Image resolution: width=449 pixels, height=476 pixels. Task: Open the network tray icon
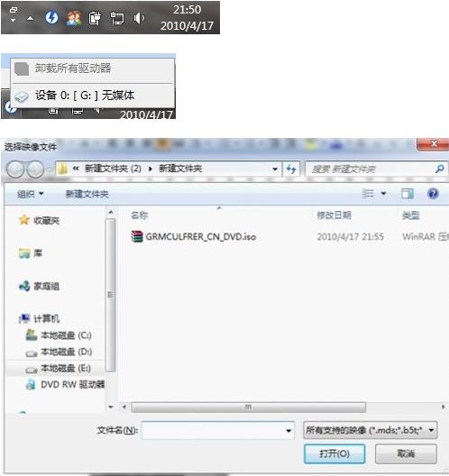coord(117,18)
